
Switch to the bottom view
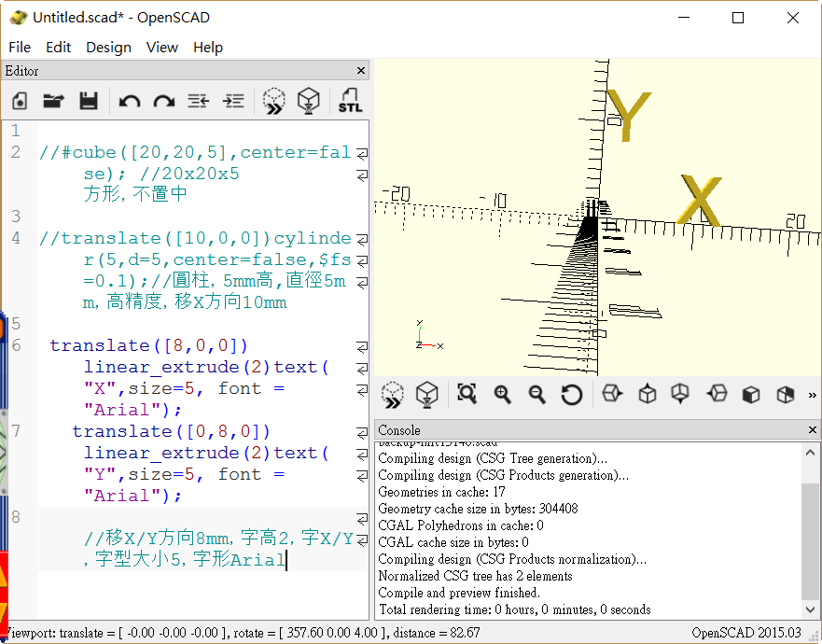click(x=680, y=394)
